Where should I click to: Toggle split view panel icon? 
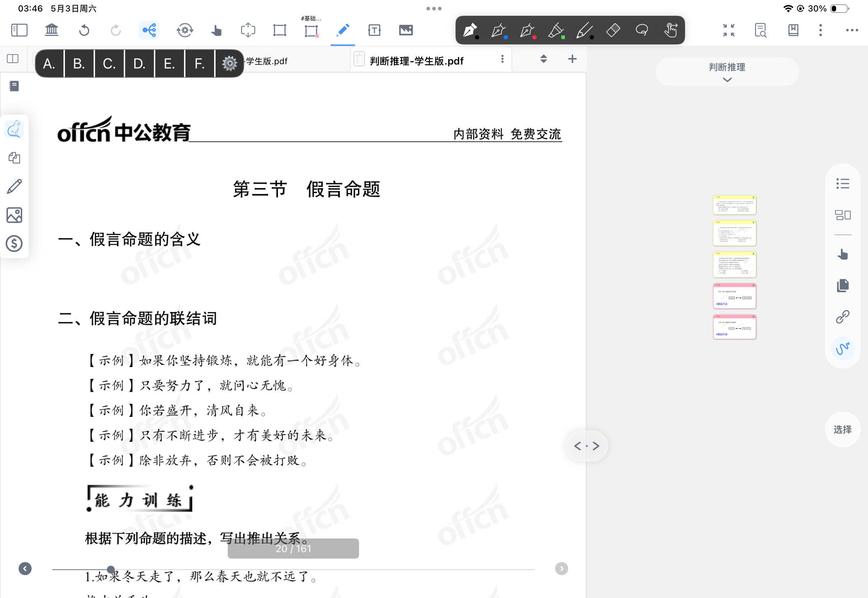(13, 59)
